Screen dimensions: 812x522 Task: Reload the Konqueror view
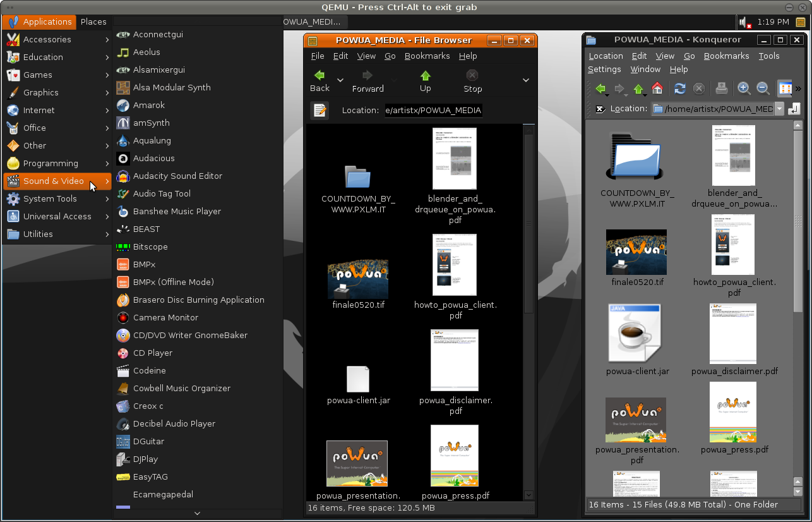[x=680, y=88]
